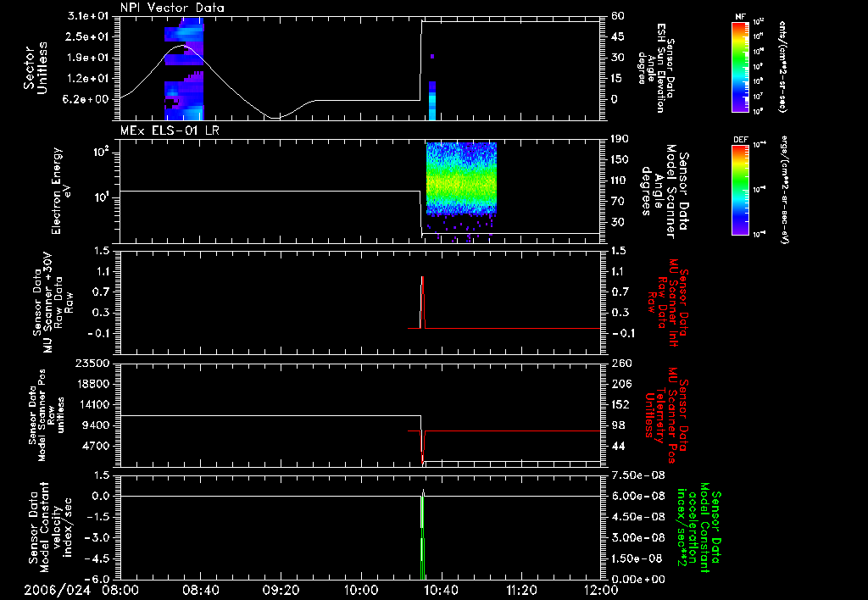Click the '2.5e+01' sector tick value

click(87, 36)
